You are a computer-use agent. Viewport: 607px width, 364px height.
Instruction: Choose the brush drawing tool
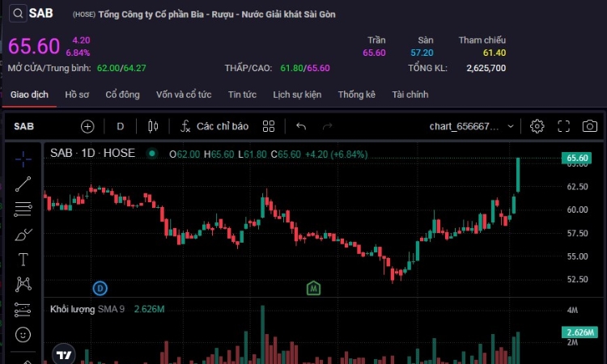point(23,235)
